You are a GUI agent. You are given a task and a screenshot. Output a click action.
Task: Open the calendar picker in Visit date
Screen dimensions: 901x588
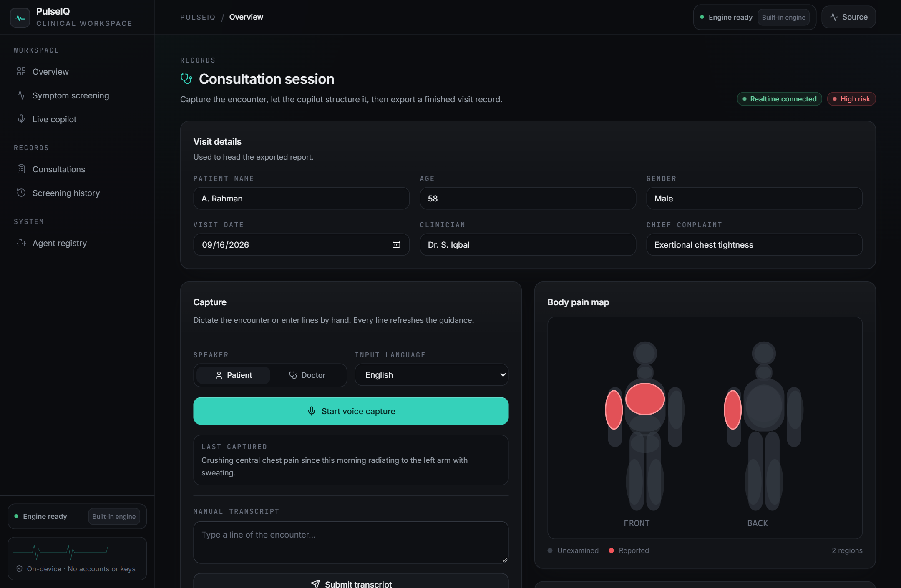point(396,244)
